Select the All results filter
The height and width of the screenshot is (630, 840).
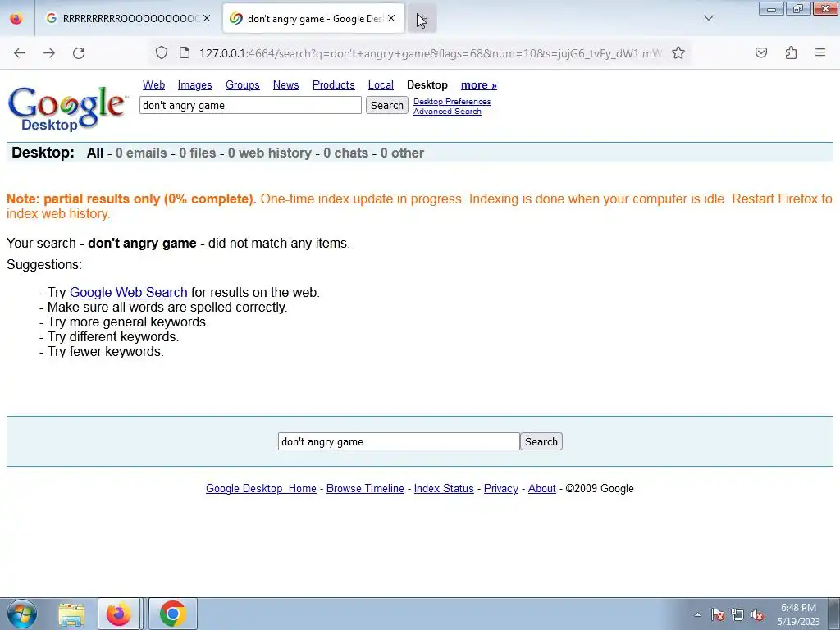(x=95, y=153)
